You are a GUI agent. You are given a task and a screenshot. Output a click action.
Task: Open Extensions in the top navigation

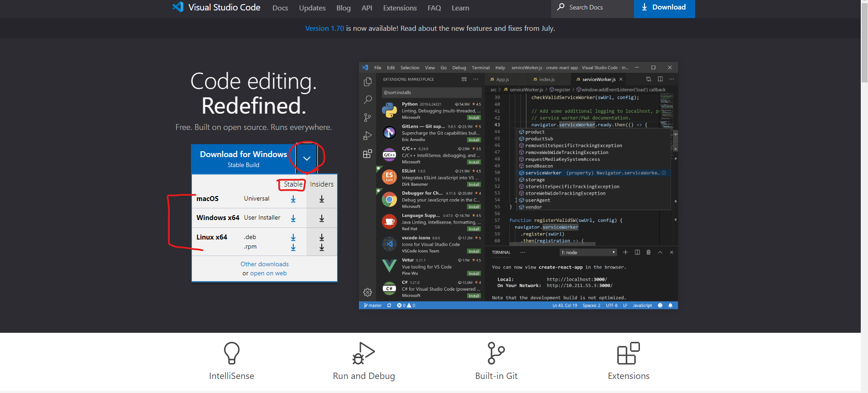pos(400,8)
